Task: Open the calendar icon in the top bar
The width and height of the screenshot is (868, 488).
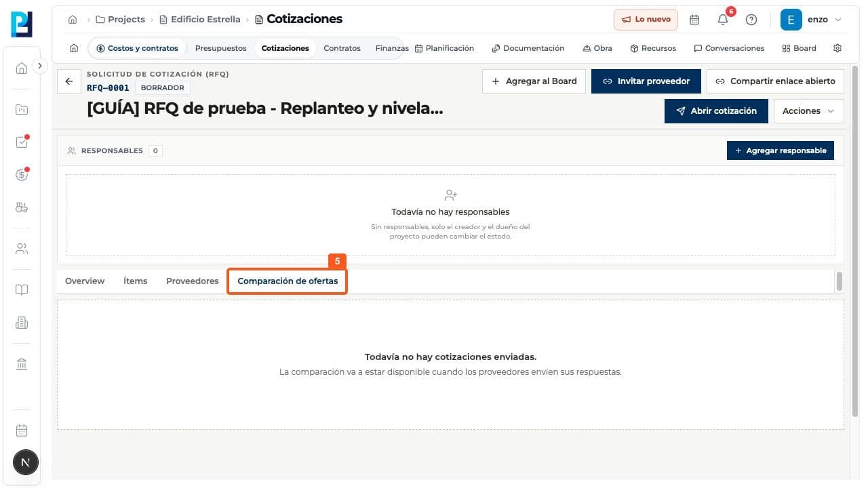Action: tap(694, 20)
